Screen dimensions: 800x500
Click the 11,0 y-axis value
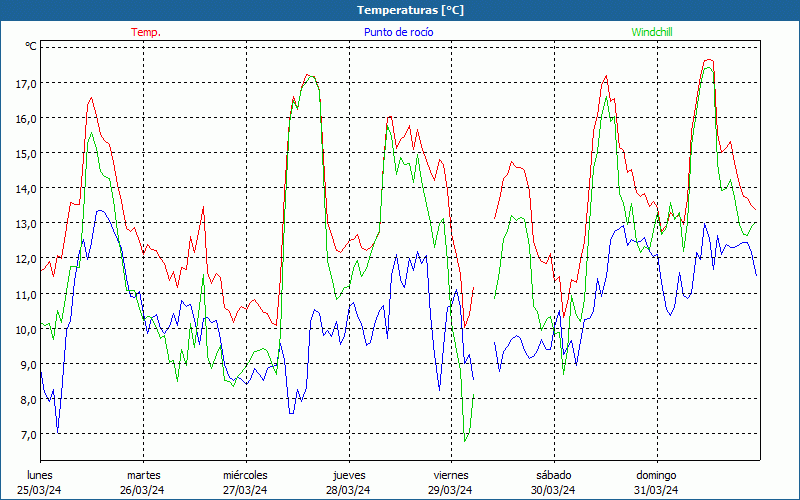pyautogui.click(x=26, y=294)
